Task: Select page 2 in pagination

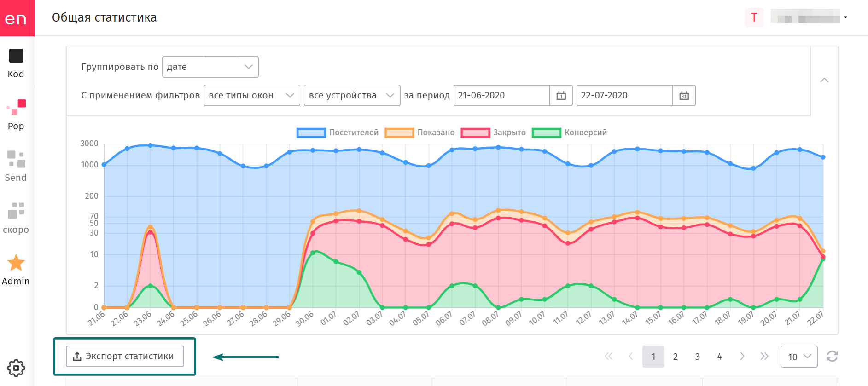Action: tap(676, 357)
